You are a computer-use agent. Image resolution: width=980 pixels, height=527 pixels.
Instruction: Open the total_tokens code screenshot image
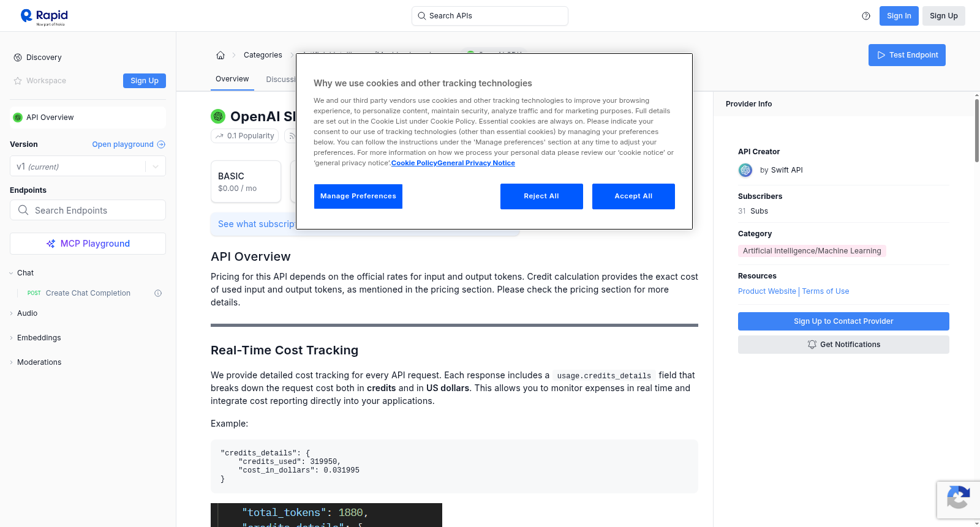pos(326,515)
